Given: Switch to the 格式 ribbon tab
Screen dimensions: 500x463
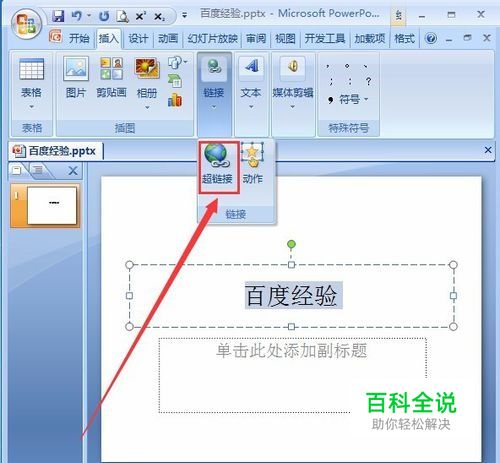Looking at the screenshot, I should tap(404, 38).
